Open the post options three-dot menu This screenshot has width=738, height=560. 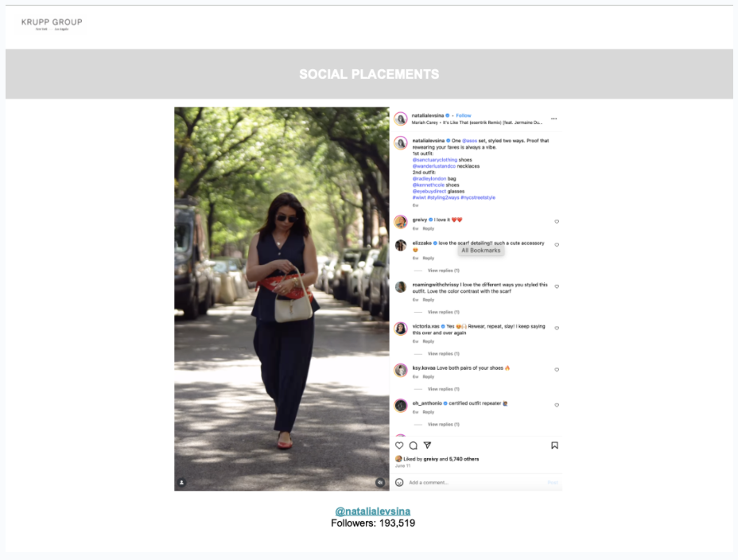[555, 118]
